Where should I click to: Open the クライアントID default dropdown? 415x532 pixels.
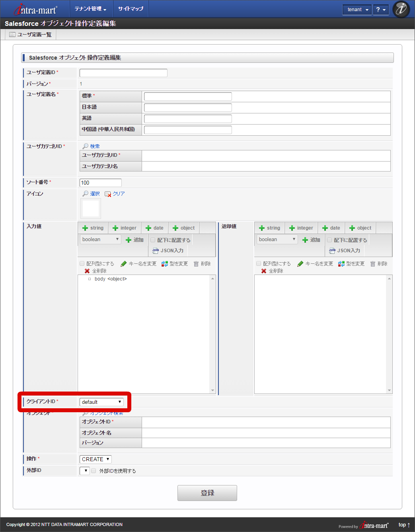coord(101,402)
